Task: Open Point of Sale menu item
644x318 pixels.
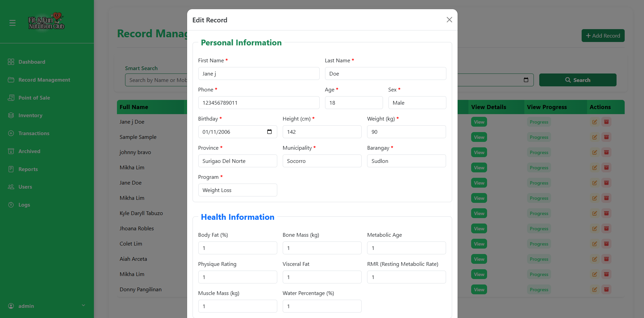Action: click(34, 98)
